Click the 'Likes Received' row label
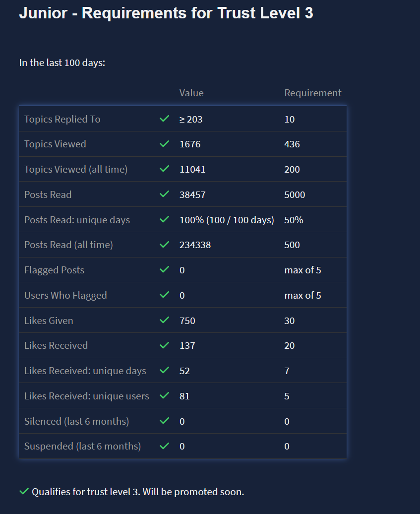Viewport: 420px width, 514px height. [x=56, y=345]
